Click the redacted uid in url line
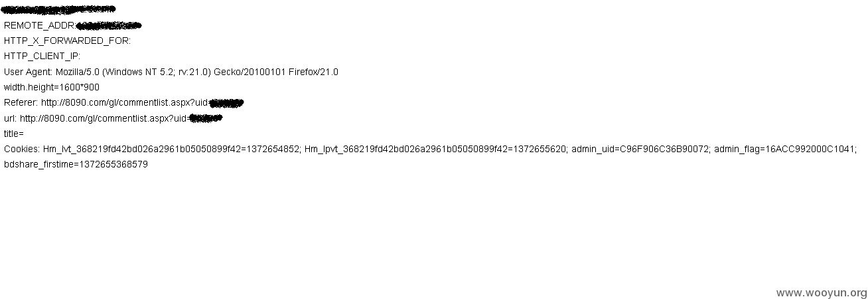 click(206, 118)
